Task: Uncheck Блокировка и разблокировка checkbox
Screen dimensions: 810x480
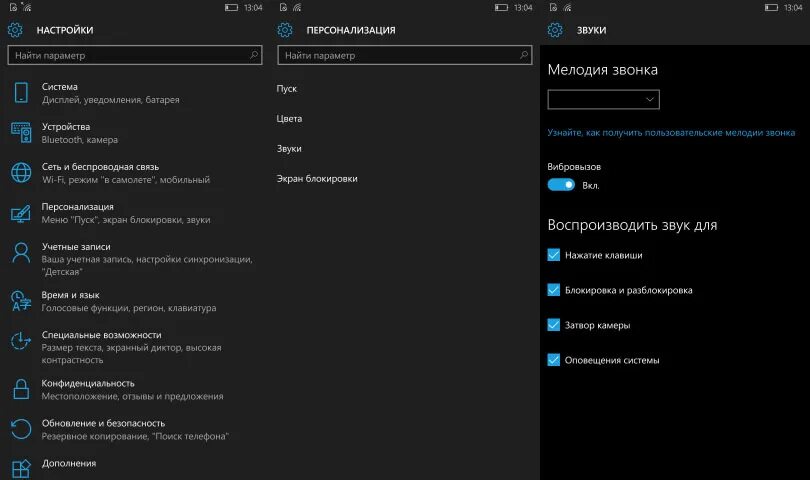Action: coord(553,290)
